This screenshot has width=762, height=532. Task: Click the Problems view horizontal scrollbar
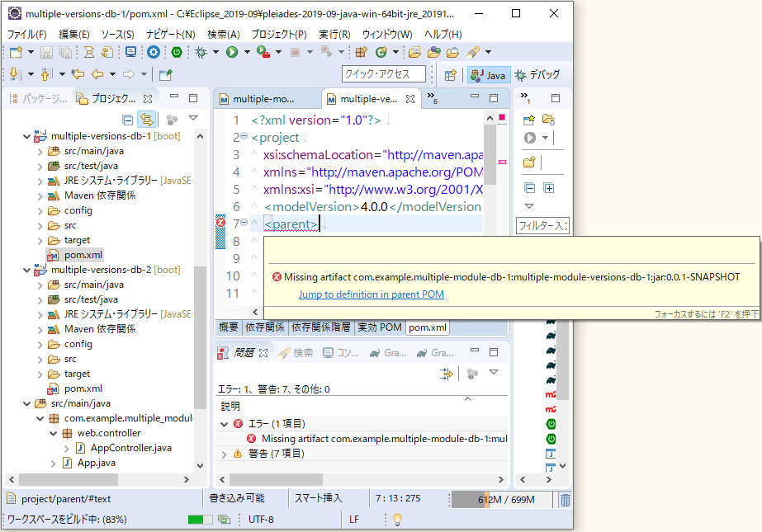276,479
